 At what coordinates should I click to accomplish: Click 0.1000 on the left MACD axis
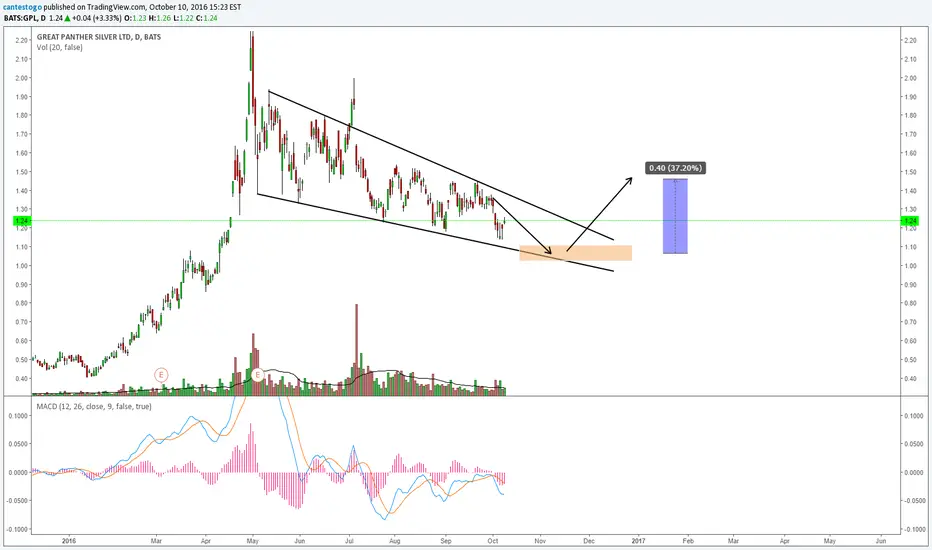[x=18, y=416]
